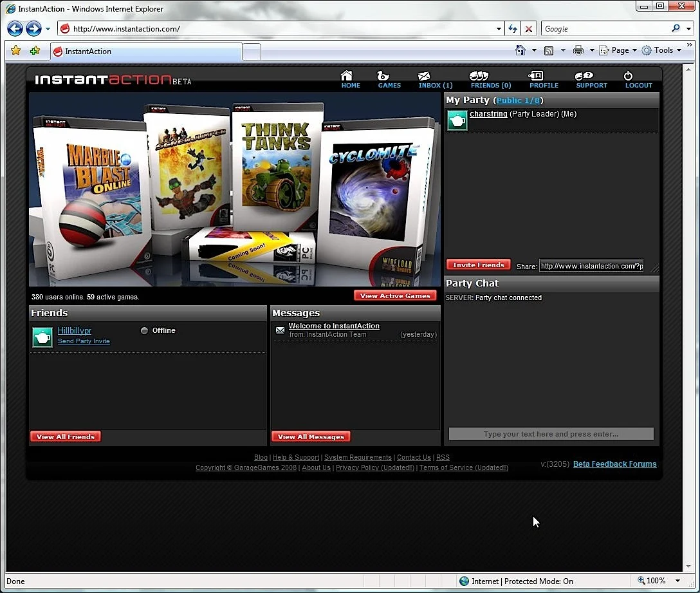Click the browser Home icon
Image resolution: width=700 pixels, height=593 pixels.
point(520,50)
